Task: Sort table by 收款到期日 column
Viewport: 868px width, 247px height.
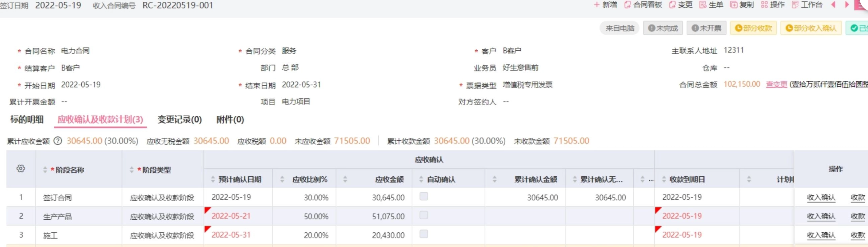Action: coord(664,179)
